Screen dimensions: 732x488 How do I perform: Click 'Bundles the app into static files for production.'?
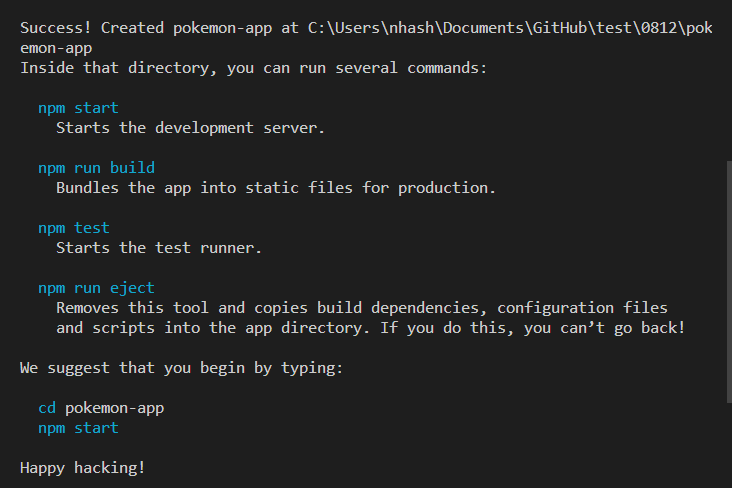tap(276, 188)
